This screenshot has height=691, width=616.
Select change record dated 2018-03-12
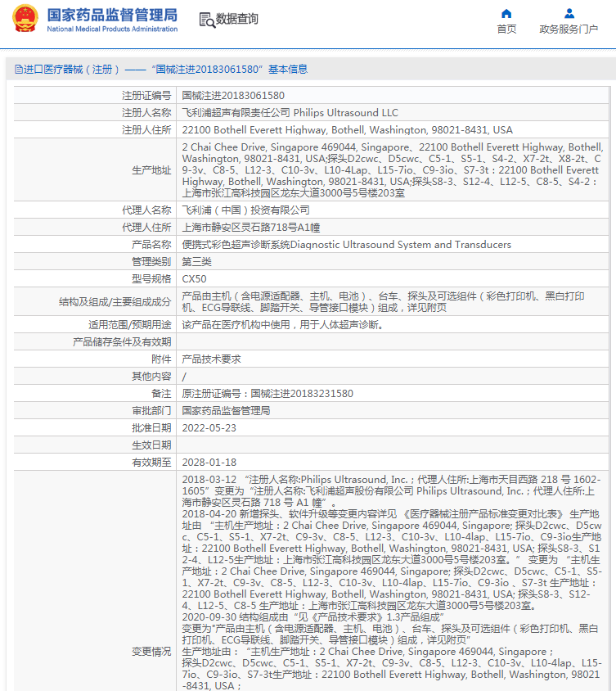click(x=391, y=491)
